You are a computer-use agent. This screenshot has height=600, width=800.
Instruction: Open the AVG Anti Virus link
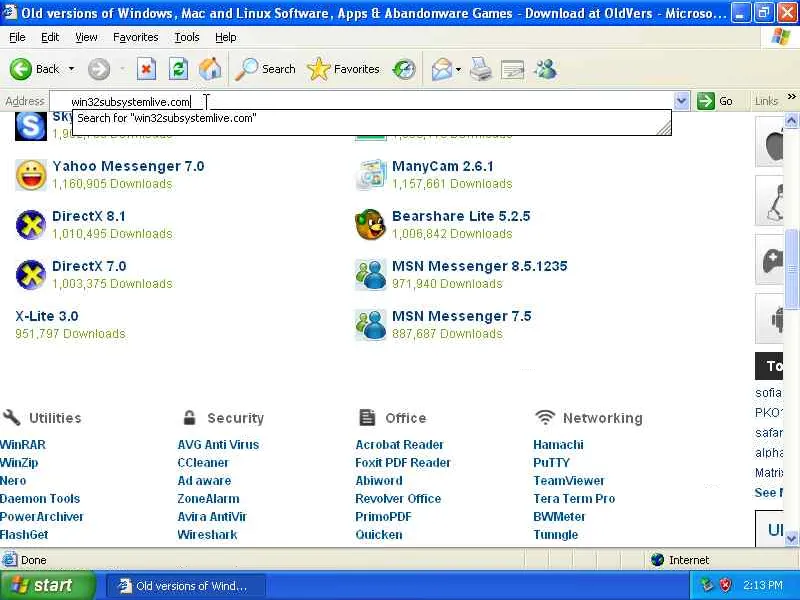[x=218, y=445]
